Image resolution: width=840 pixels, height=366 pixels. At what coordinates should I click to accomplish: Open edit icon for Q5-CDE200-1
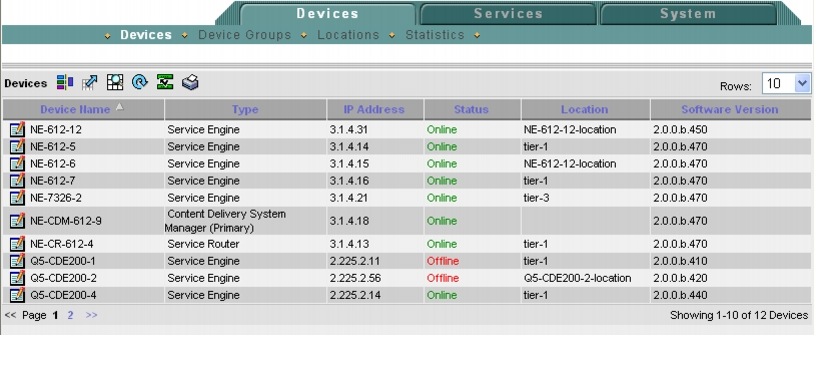coord(17,261)
